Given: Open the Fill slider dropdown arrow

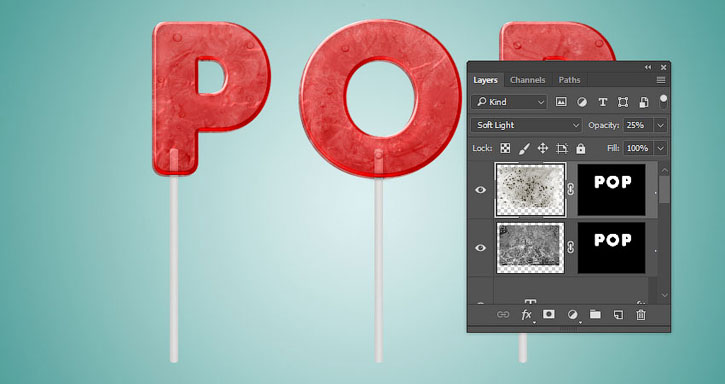Looking at the screenshot, I should pos(661,148).
